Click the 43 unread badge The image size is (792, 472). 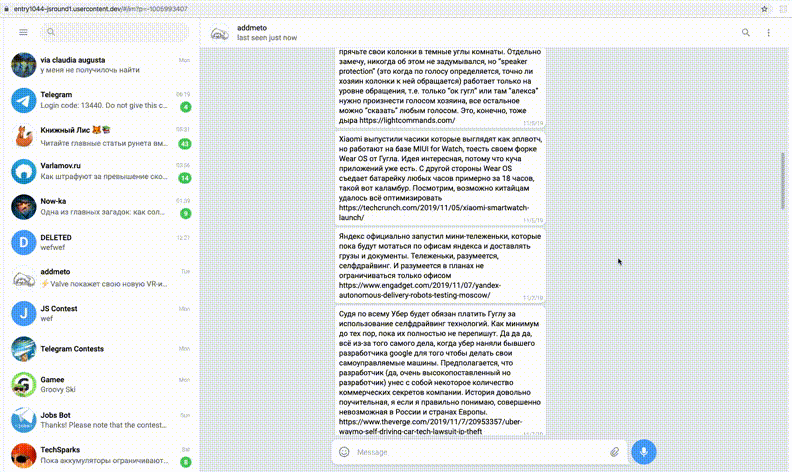click(185, 144)
